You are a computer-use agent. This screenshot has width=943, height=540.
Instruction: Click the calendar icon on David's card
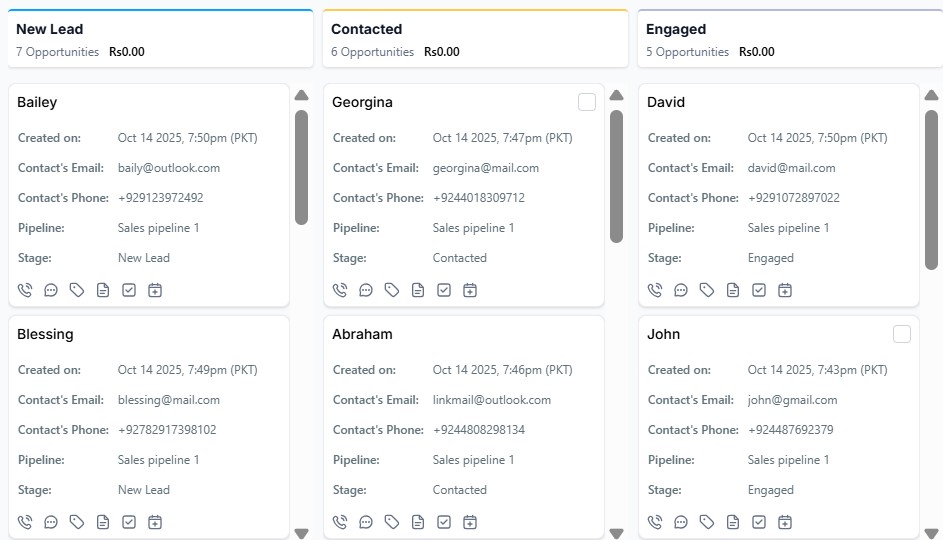pos(785,290)
